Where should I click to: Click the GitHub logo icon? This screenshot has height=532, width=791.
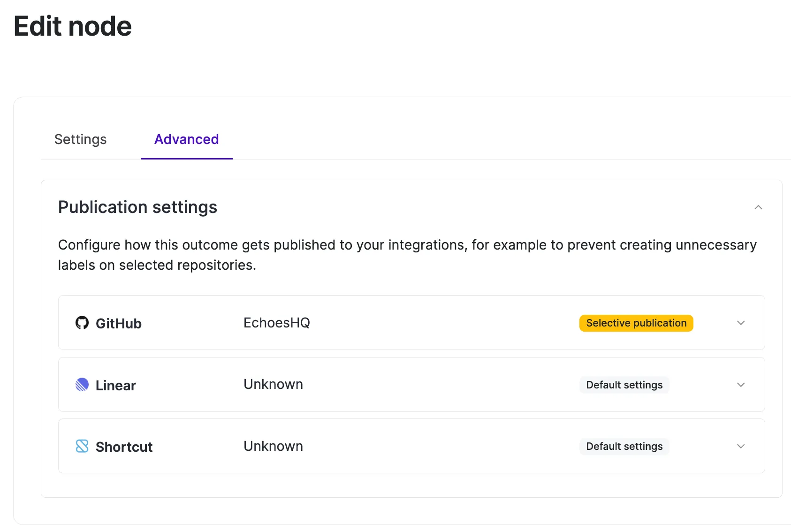point(82,323)
